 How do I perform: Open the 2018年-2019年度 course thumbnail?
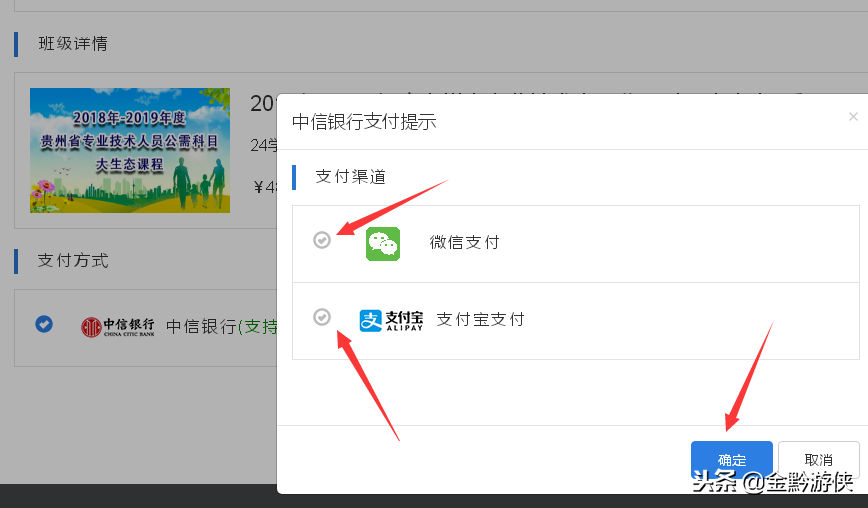coord(130,150)
